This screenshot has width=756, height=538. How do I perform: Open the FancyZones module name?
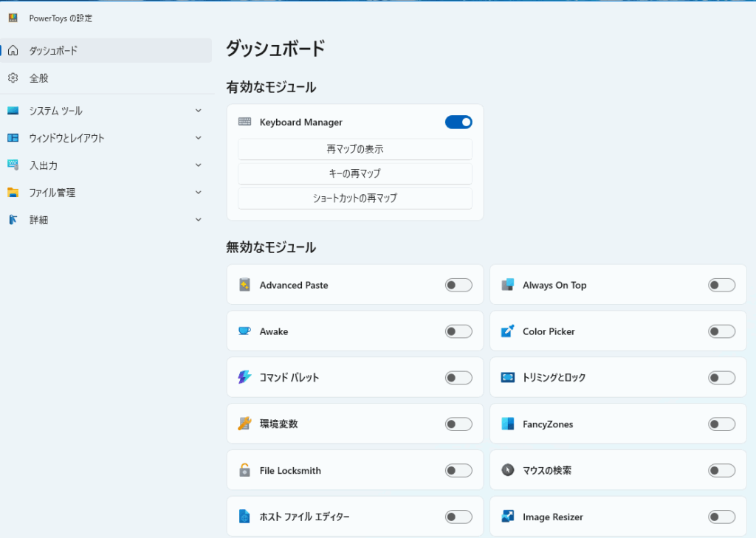(548, 424)
